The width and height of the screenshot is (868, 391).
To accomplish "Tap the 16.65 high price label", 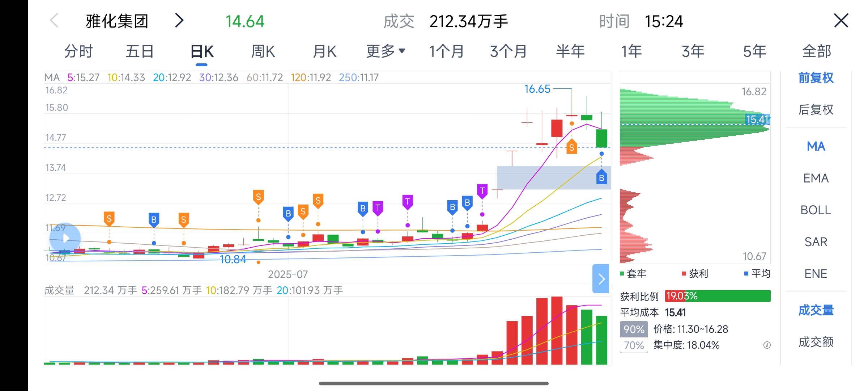I will coord(537,89).
